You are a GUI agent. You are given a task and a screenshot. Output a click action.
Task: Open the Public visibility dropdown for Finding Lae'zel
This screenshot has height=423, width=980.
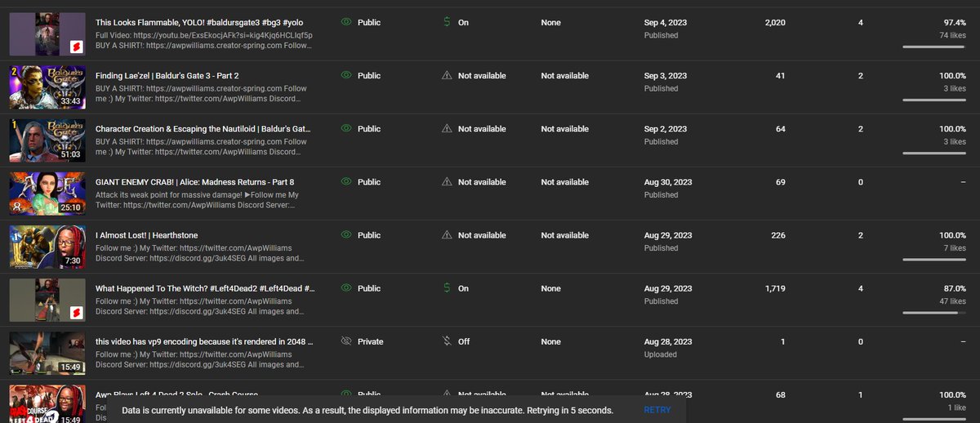tap(361, 75)
